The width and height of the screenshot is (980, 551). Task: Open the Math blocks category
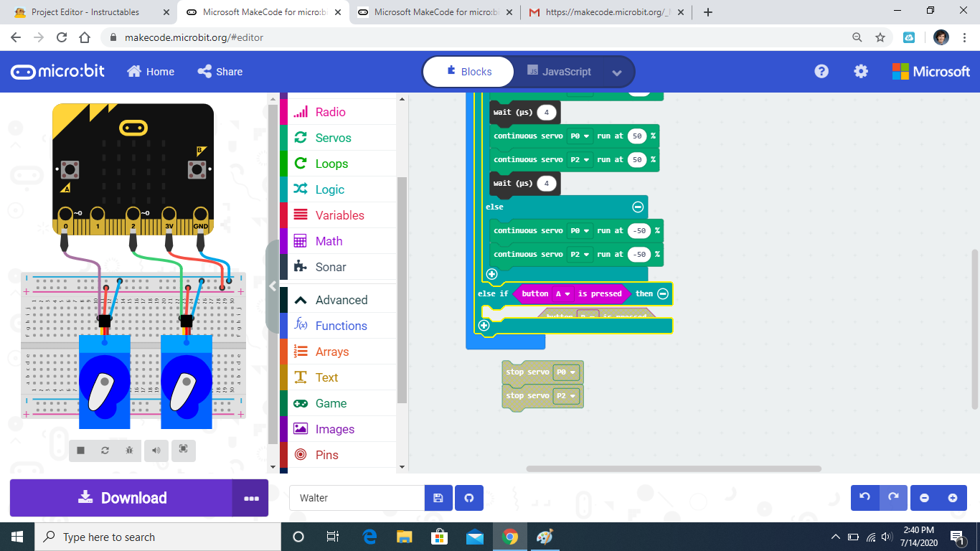[338, 241]
